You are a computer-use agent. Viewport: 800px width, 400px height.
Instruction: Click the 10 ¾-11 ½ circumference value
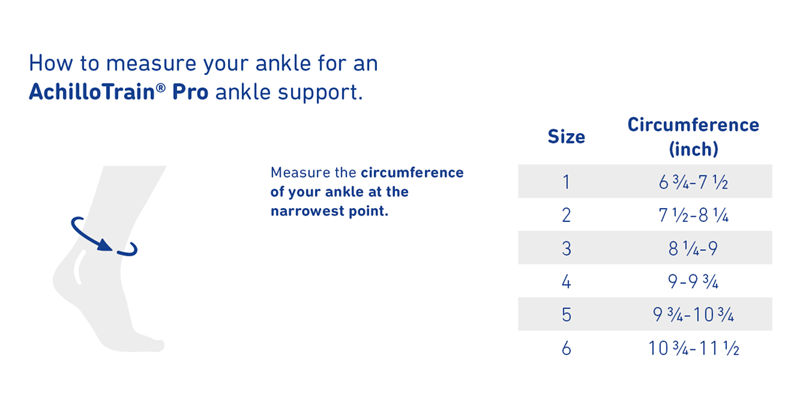pos(693,348)
